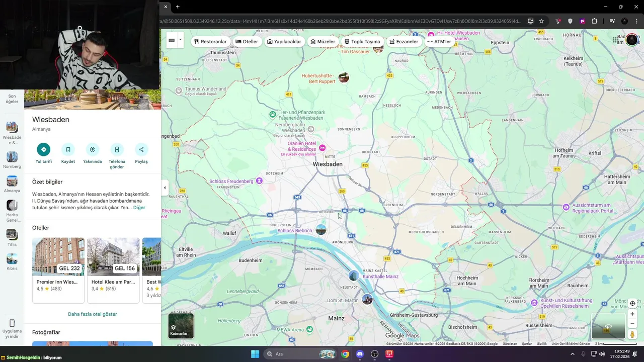The image size is (644, 362).
Task: Open new browser tab with plus
Action: coord(178,7)
